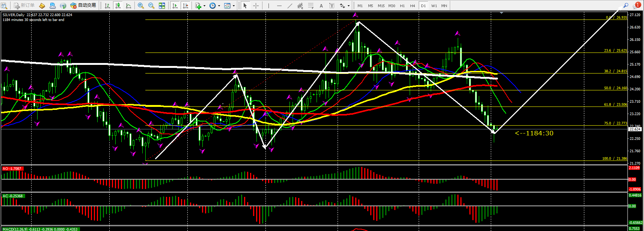Viewport: 644px width, 231px height.
Task: Open the chat notification bubble icon
Action: click(x=636, y=6)
